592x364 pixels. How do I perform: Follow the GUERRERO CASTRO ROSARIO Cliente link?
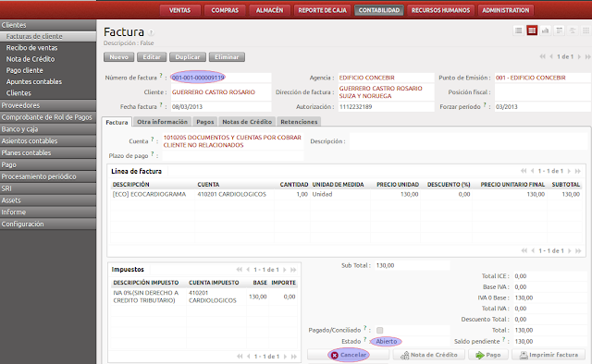(214, 92)
